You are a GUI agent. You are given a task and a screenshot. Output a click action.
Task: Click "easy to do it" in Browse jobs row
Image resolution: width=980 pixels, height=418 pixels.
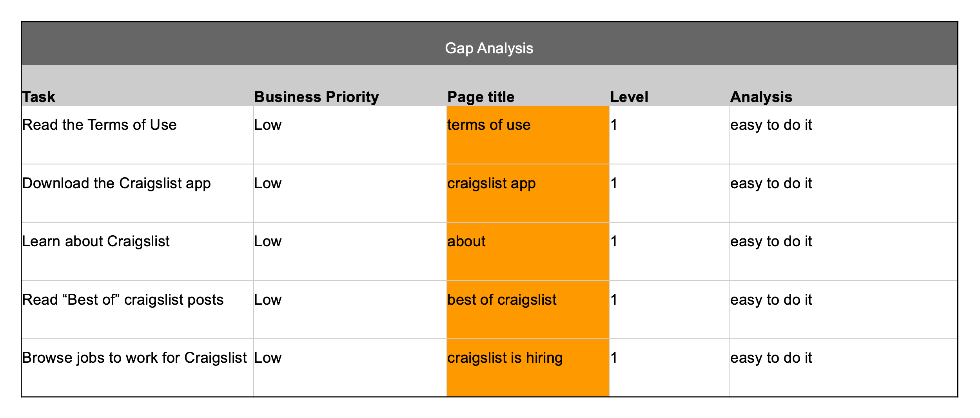[771, 358]
